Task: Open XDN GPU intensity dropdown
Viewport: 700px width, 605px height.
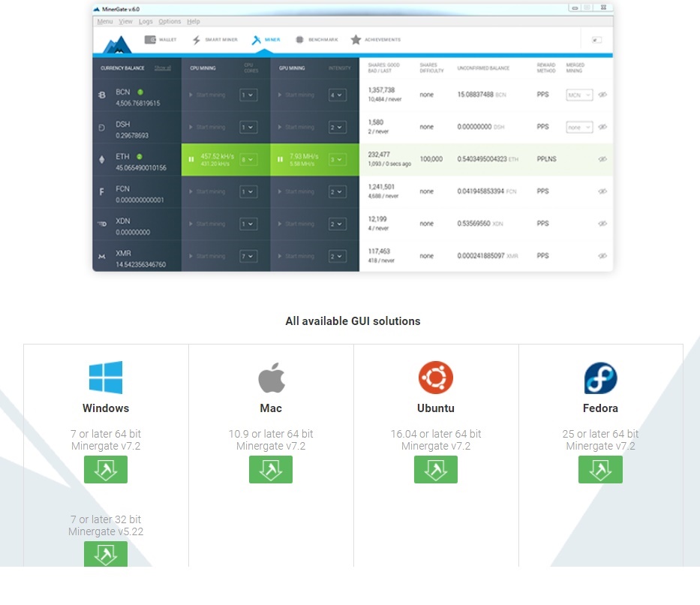Action: tap(338, 224)
